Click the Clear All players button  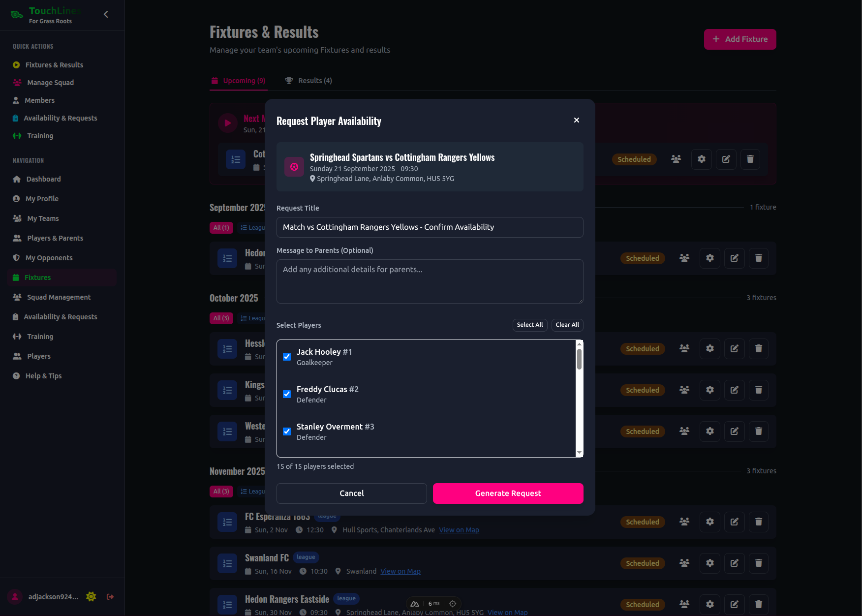[x=567, y=325]
